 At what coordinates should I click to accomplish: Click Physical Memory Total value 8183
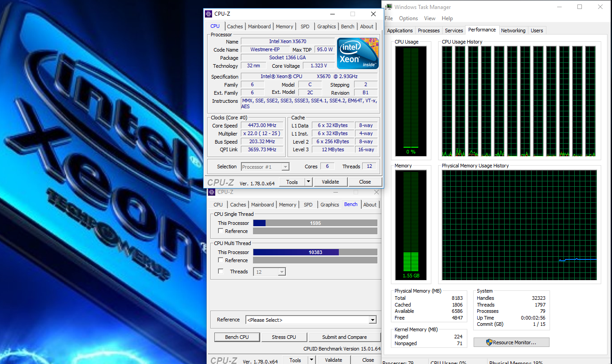457,298
